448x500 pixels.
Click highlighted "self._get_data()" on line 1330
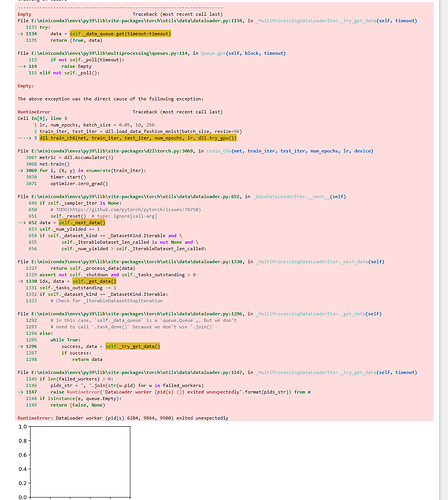click(x=94, y=281)
